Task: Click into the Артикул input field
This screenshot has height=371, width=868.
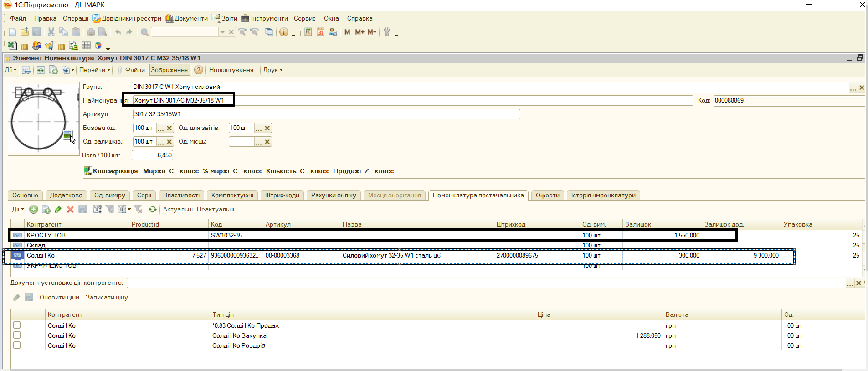Action: (326, 114)
